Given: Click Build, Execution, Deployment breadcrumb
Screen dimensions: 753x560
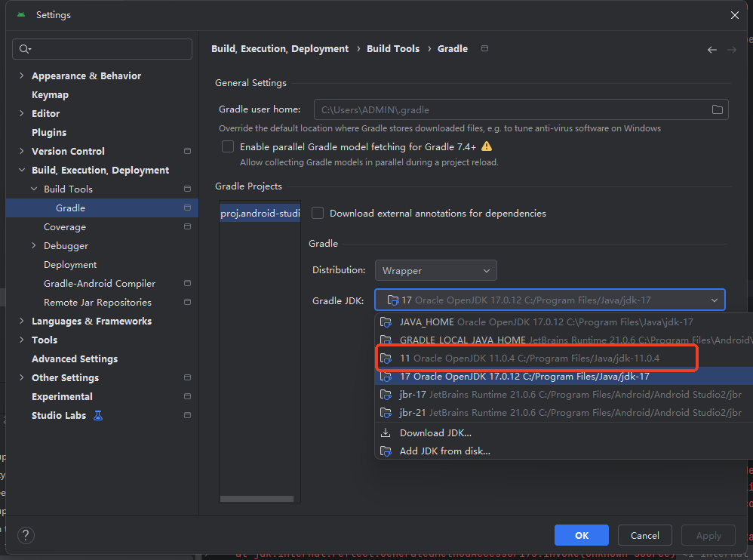Looking at the screenshot, I should [x=280, y=48].
